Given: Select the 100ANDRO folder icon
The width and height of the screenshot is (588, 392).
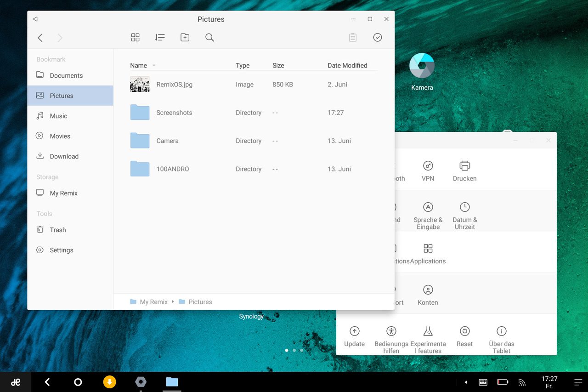Looking at the screenshot, I should [140, 169].
